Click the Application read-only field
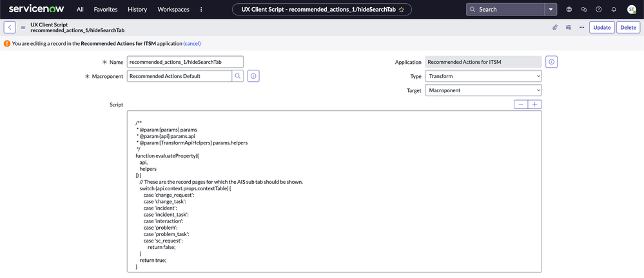The height and width of the screenshot is (278, 644). 483,62
